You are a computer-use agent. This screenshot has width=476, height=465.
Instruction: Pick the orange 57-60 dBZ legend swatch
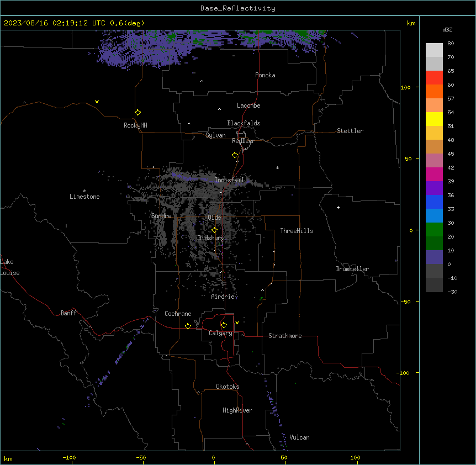434,91
